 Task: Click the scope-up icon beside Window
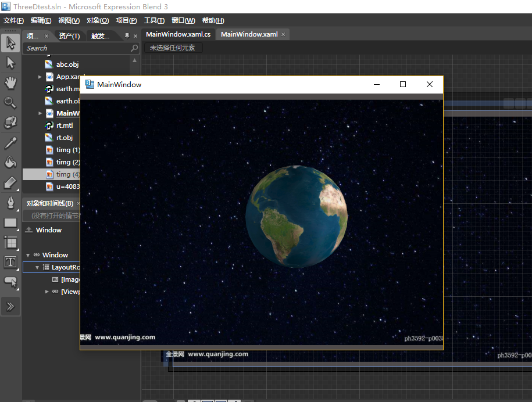pyautogui.click(x=29, y=230)
